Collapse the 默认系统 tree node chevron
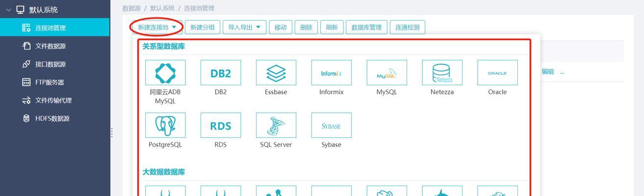This screenshot has width=644, height=196. (x=8, y=10)
